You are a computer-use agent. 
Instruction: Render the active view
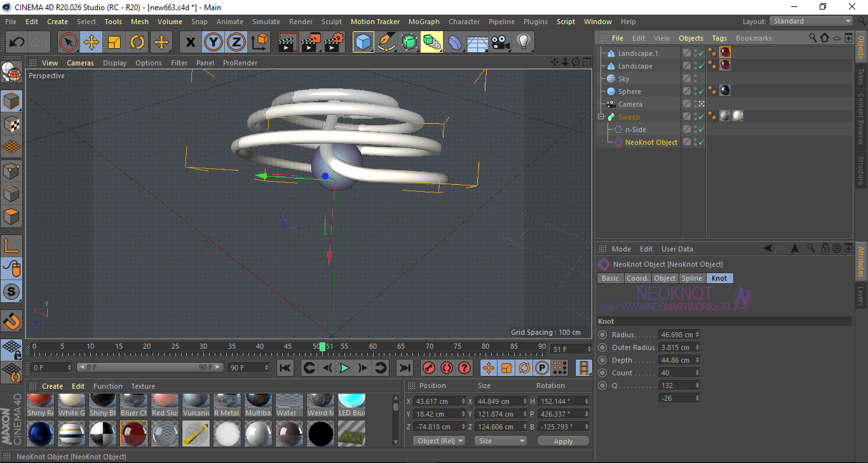[288, 43]
